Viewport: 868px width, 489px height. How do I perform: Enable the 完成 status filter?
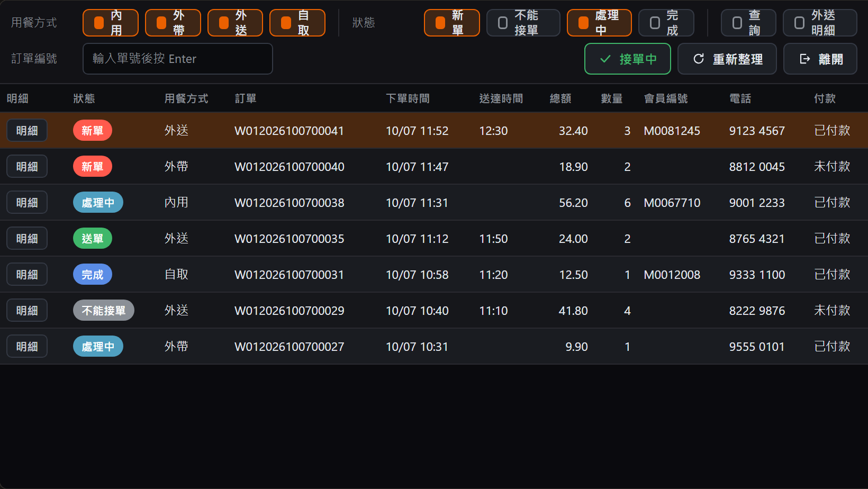666,23
